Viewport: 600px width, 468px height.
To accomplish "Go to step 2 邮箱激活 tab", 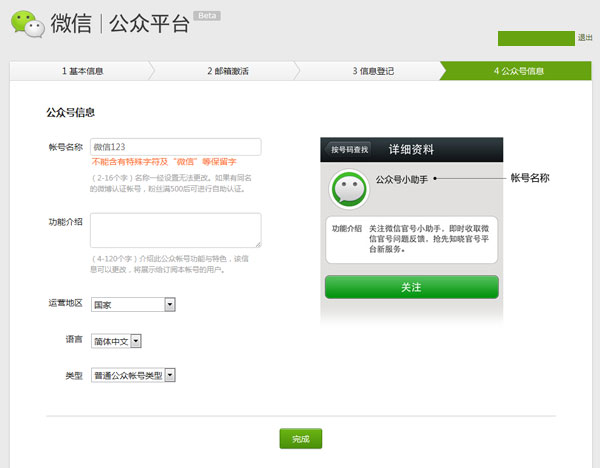I will (x=228, y=71).
